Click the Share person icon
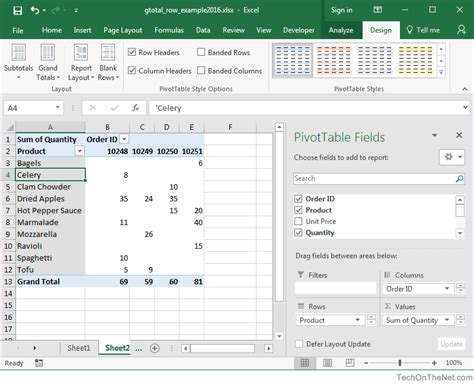 461,30
